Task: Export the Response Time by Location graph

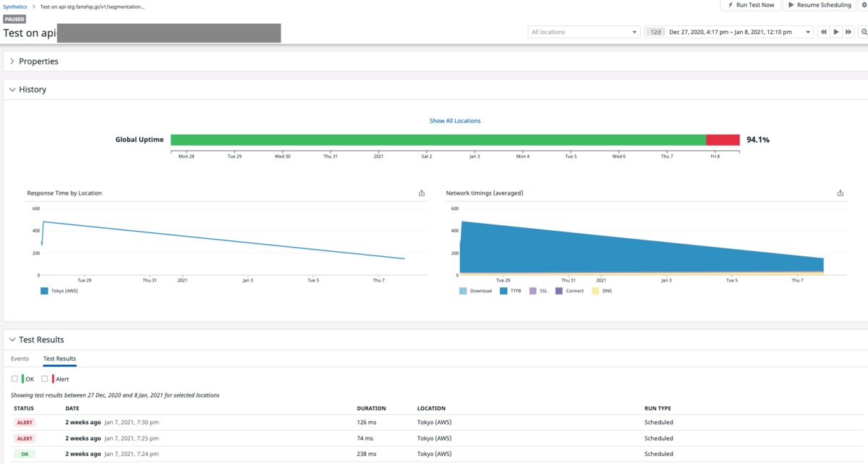Action: tap(422, 193)
